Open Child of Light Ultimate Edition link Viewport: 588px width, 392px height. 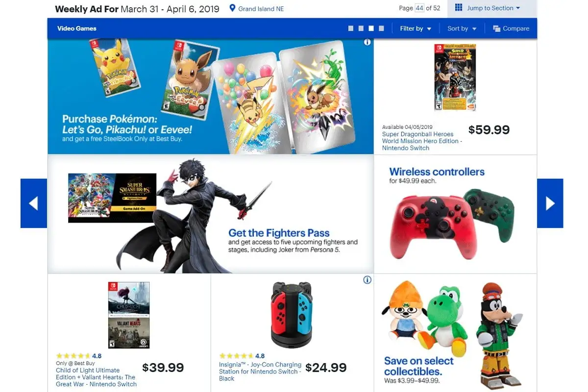(x=96, y=377)
